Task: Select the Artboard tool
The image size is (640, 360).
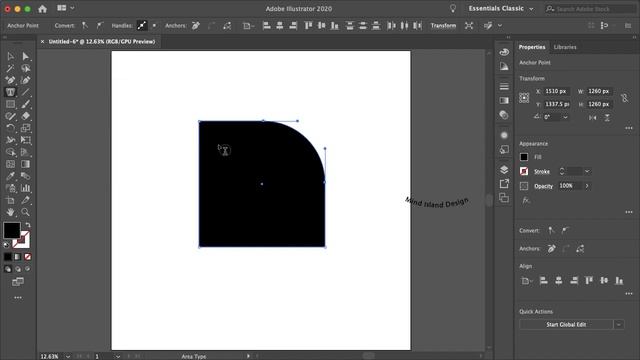Action: tap(10, 200)
